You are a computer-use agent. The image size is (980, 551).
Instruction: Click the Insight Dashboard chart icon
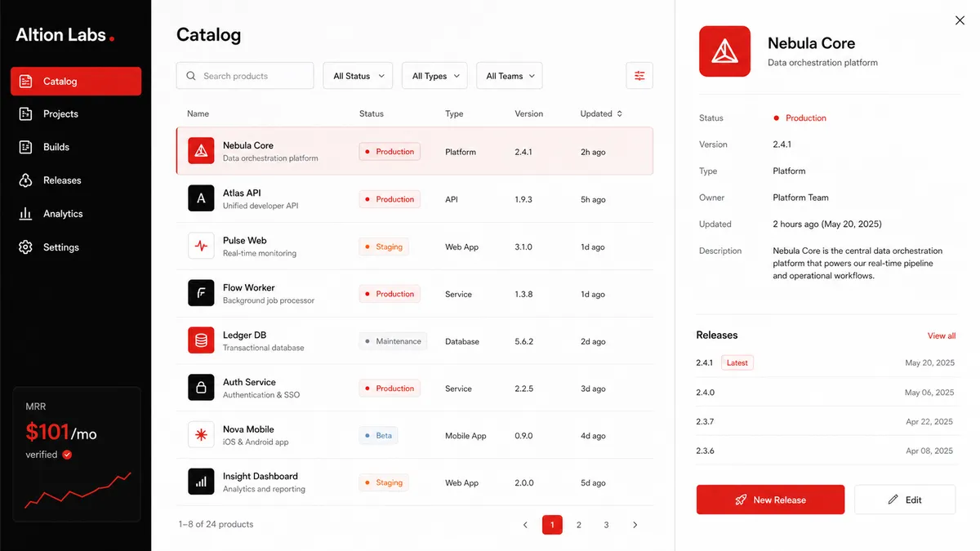(x=201, y=482)
